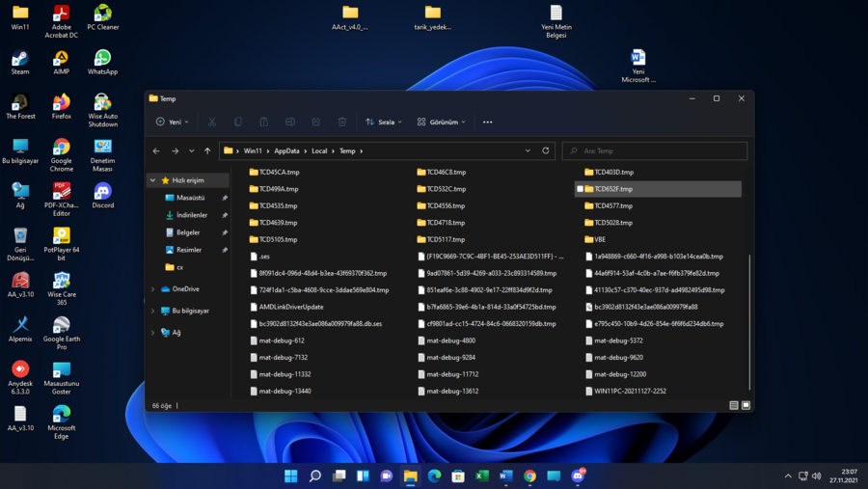Viewport: 868px width, 489px height.
Task: Open the Görünüm view dropdown
Action: (442, 122)
